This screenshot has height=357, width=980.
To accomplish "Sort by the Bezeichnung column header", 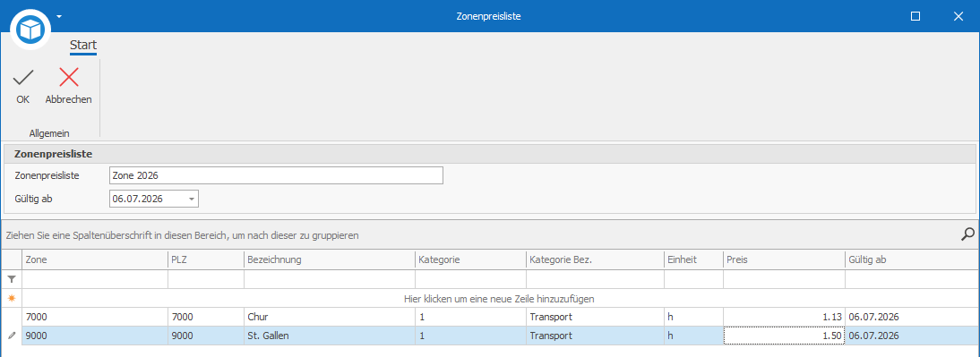I will click(x=330, y=259).
